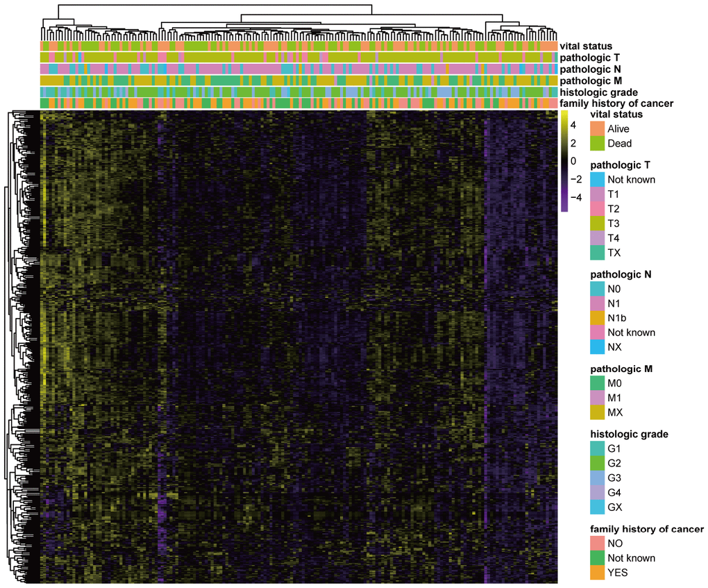The height and width of the screenshot is (588, 708).
Task: Click the 'family history of cancer' legend heading
Action: [x=647, y=529]
